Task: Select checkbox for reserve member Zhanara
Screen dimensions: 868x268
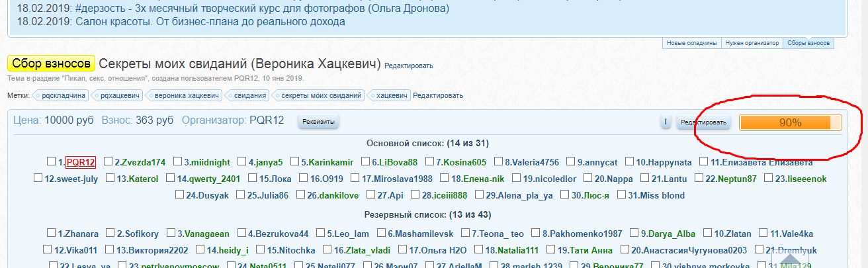Action: click(51, 233)
